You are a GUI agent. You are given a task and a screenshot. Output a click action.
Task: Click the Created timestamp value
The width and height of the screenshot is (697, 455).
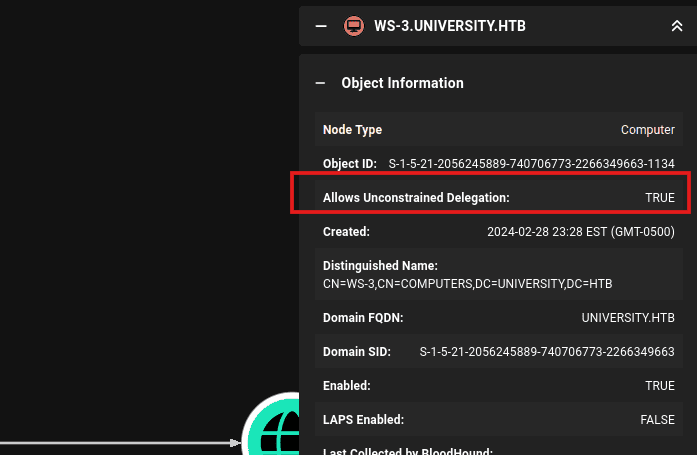point(580,231)
